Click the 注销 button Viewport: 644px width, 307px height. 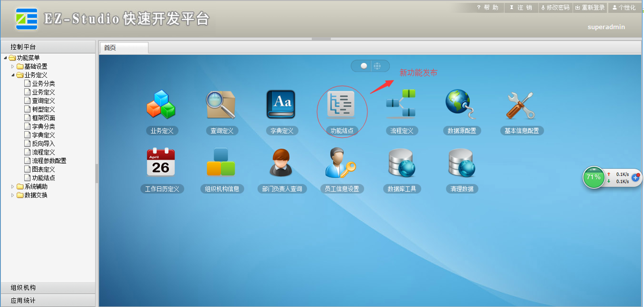coord(521,8)
